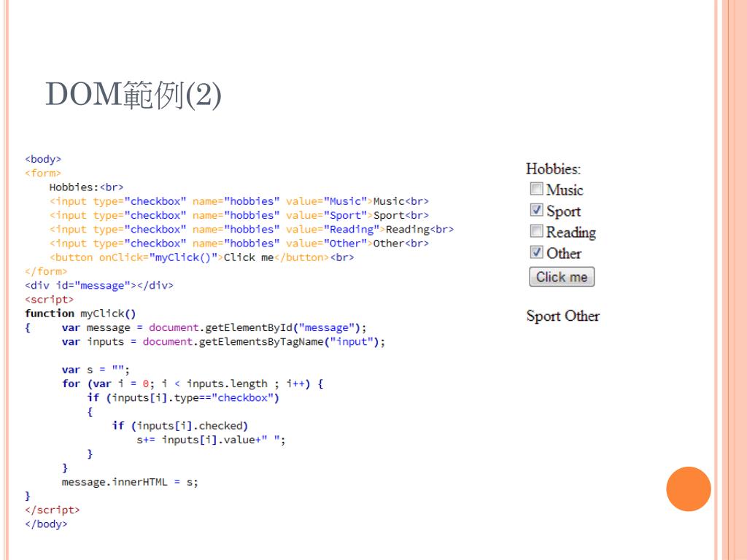Click the opening <body> tag line
747x560 pixels.
(43, 159)
